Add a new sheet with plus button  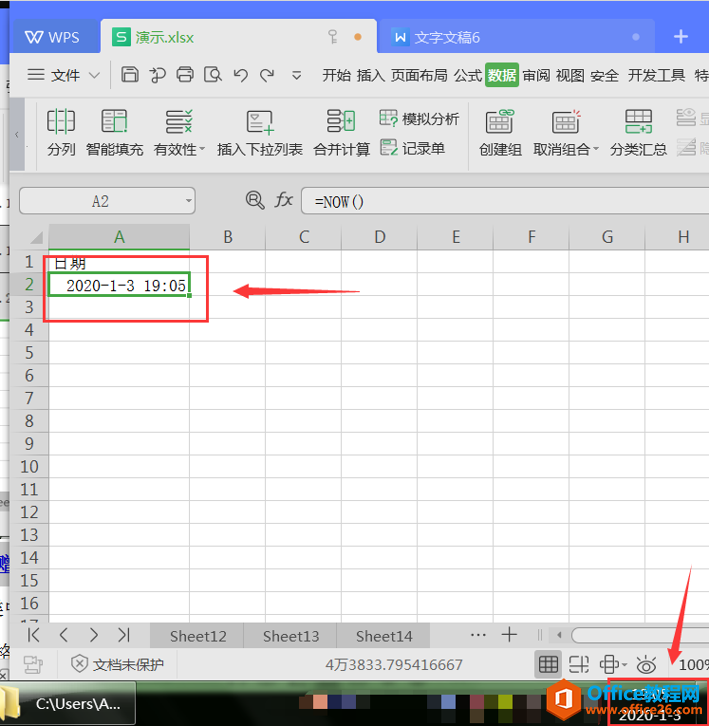click(509, 634)
